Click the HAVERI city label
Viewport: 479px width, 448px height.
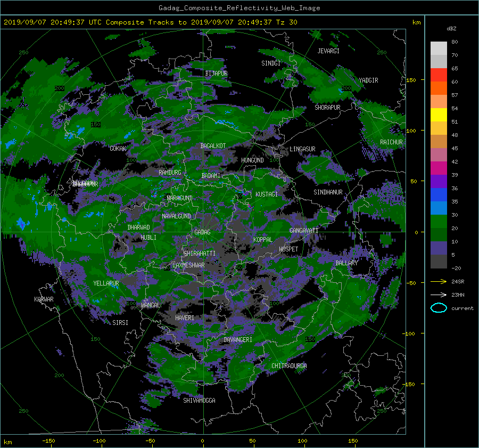pyautogui.click(x=185, y=318)
